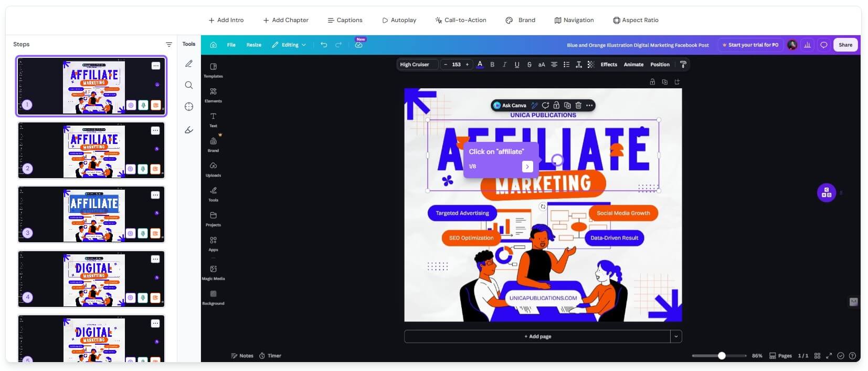Click Add Intro in top menu
The height and width of the screenshot is (371, 868).
pyautogui.click(x=226, y=20)
